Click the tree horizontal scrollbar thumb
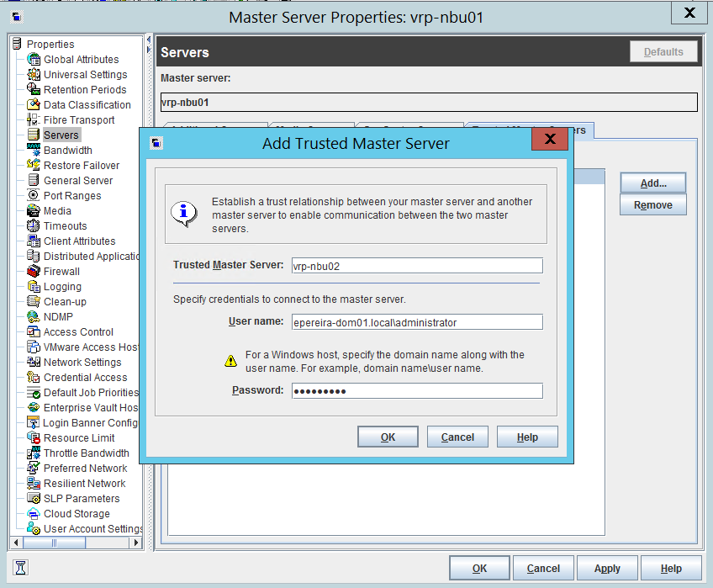The width and height of the screenshot is (713, 588). 54,543
